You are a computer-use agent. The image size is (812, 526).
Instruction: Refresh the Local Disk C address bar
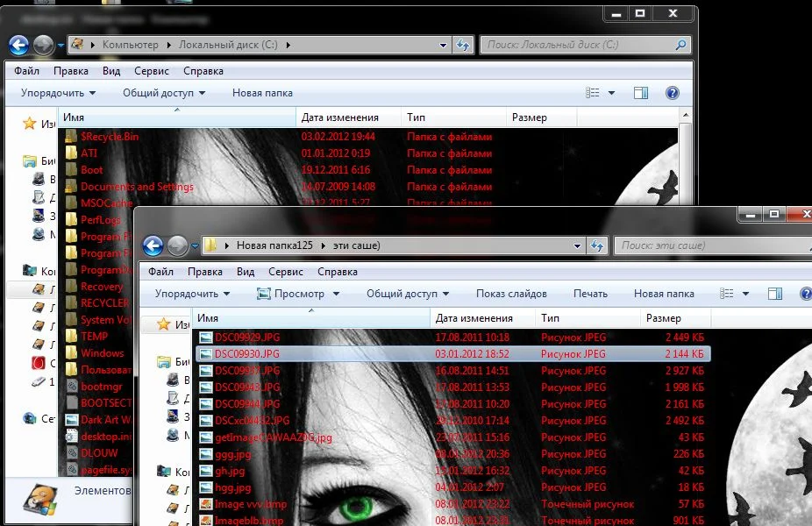(x=463, y=45)
